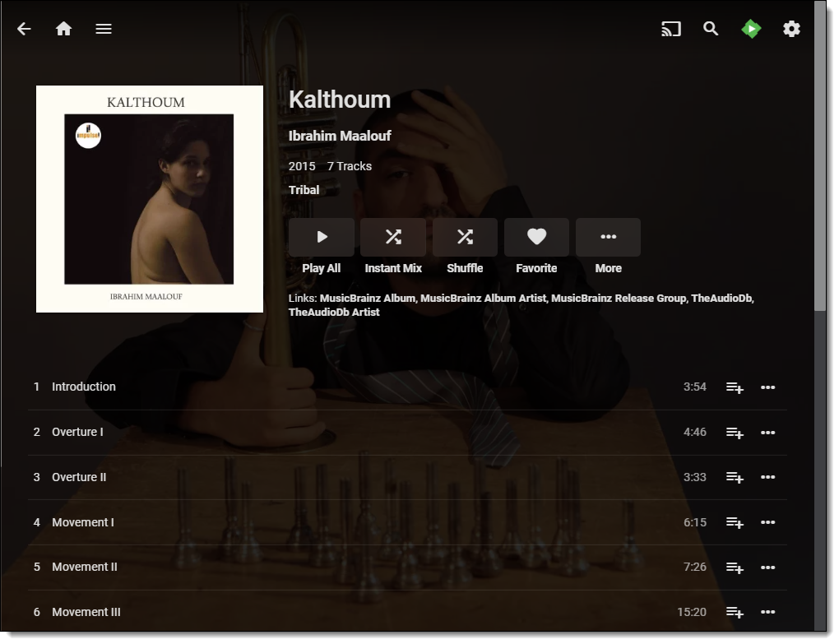
Task: Open the home screen
Action: point(63,28)
